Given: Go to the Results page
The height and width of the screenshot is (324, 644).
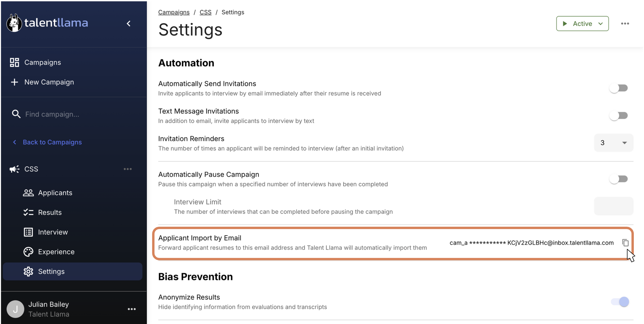Looking at the screenshot, I should click(50, 213).
